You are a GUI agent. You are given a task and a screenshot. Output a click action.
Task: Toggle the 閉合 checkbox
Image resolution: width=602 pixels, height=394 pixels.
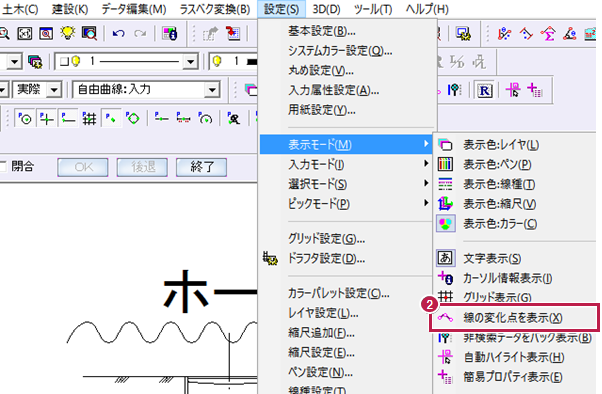coord(3,167)
